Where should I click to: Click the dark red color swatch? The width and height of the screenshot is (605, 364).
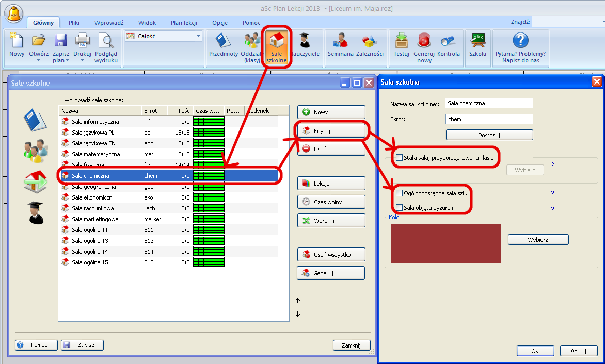pyautogui.click(x=445, y=243)
